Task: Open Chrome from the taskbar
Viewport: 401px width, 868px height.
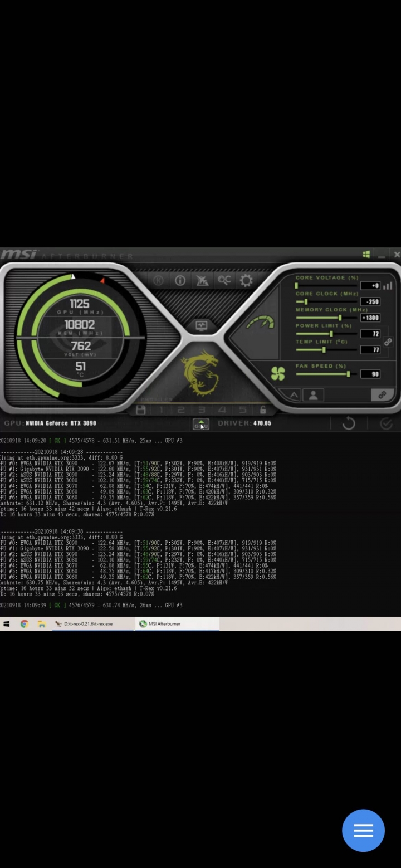Action: tap(24, 624)
